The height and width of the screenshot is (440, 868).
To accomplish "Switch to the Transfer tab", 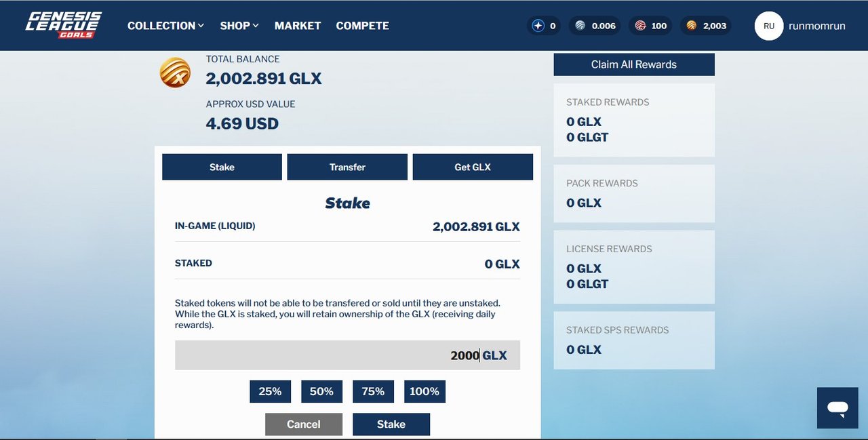I will click(347, 167).
